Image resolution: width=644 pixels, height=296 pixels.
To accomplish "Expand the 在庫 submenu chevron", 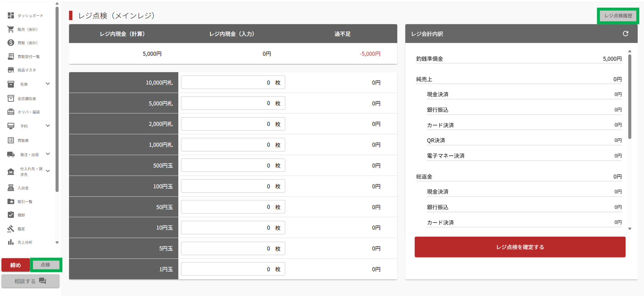I will tap(48, 84).
